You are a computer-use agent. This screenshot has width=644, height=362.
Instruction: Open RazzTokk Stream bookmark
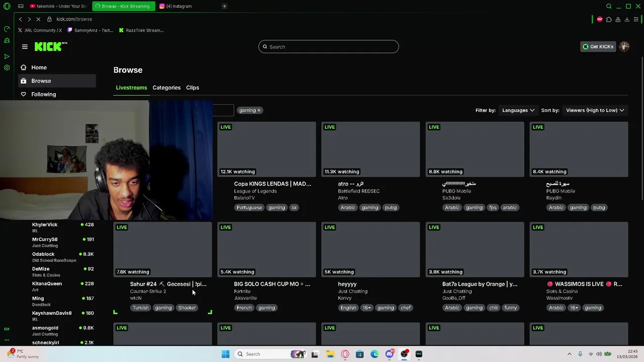pyautogui.click(x=141, y=30)
